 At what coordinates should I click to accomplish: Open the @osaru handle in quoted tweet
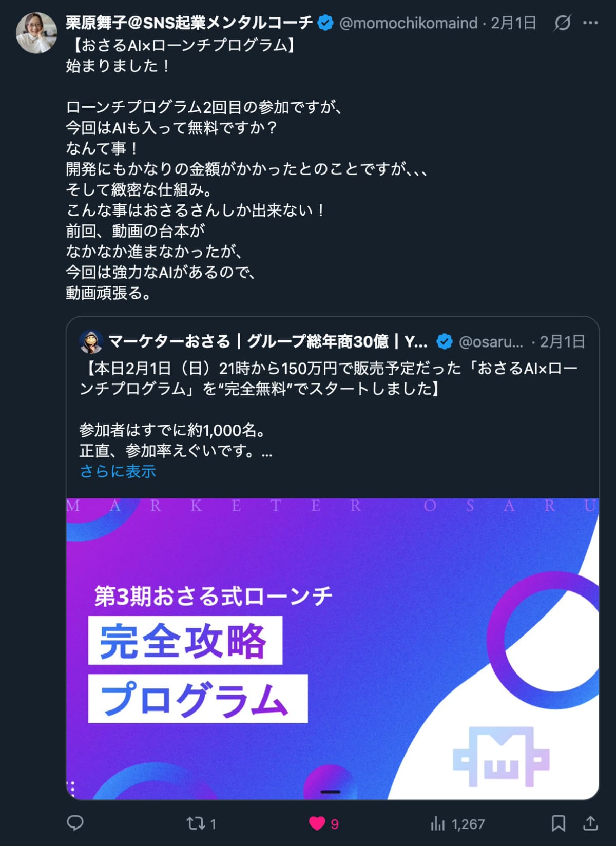click(x=491, y=342)
